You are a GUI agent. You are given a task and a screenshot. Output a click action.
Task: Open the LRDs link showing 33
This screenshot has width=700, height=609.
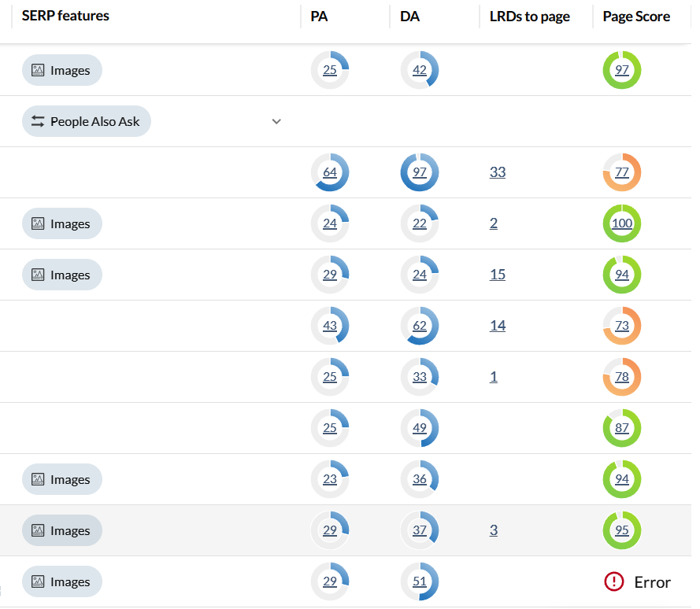coord(497,172)
